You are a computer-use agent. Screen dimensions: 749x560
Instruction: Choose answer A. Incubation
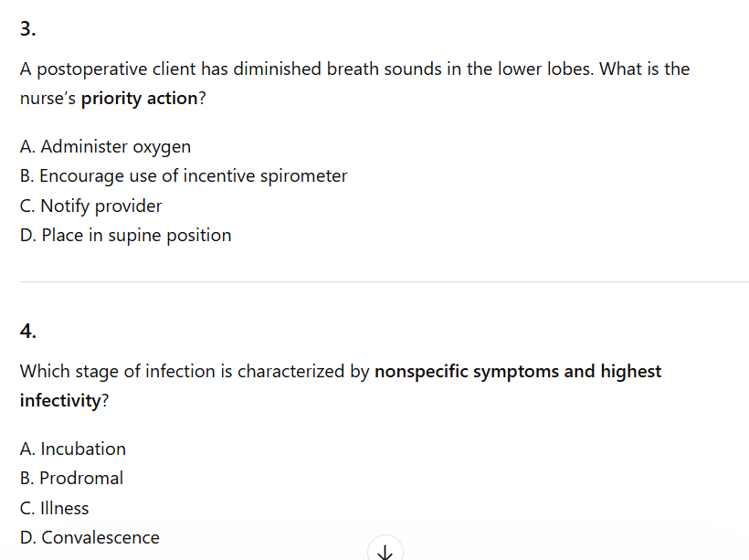click(x=73, y=449)
